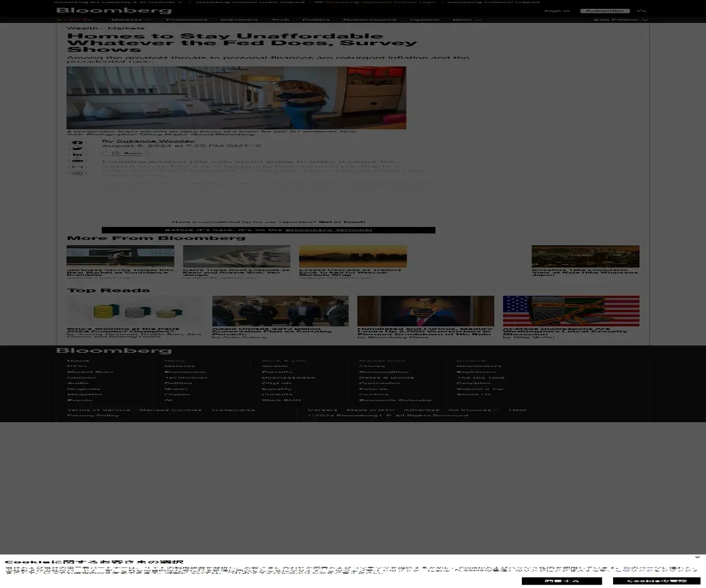Click the Ad Choices footer link
Screen dimensions: 706x588
point(474,410)
